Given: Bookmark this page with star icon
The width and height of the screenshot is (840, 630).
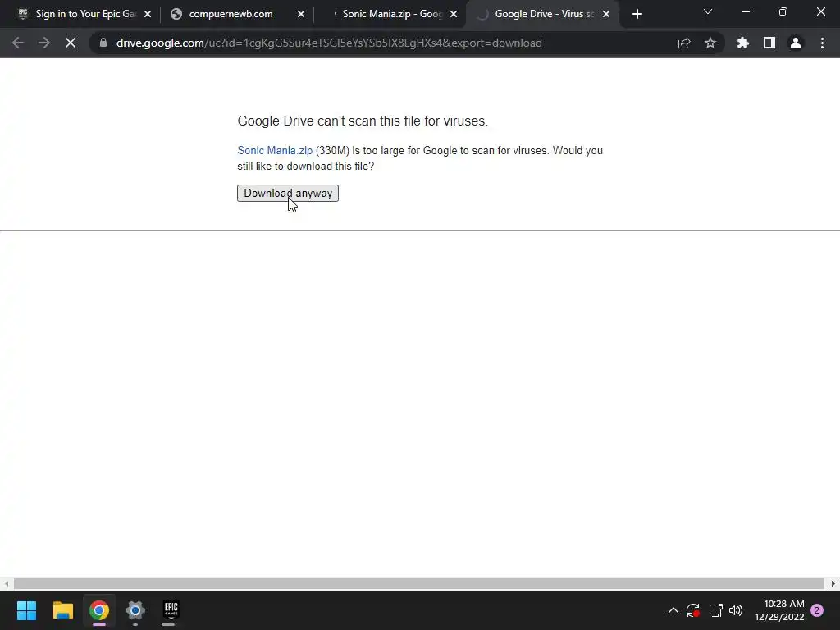Looking at the screenshot, I should (x=710, y=43).
